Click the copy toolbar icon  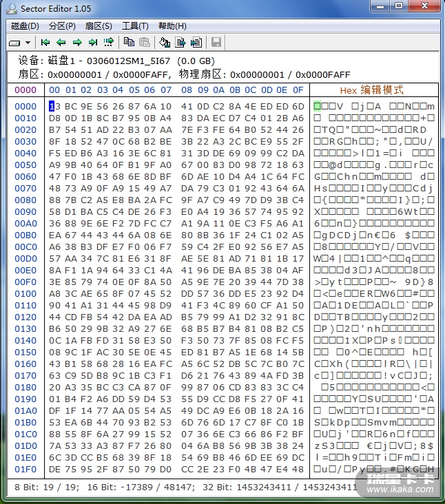point(130,43)
